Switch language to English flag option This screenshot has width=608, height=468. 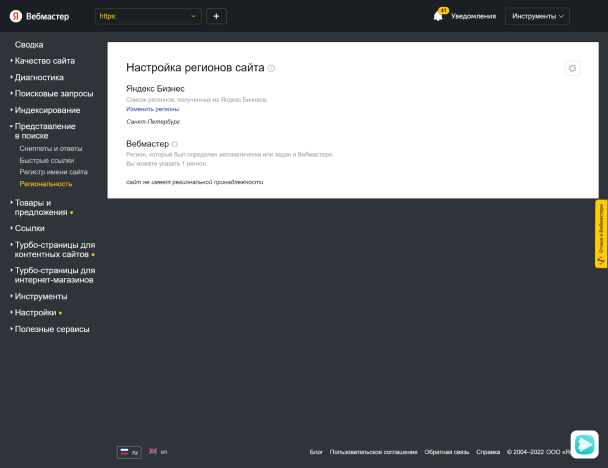[158, 452]
